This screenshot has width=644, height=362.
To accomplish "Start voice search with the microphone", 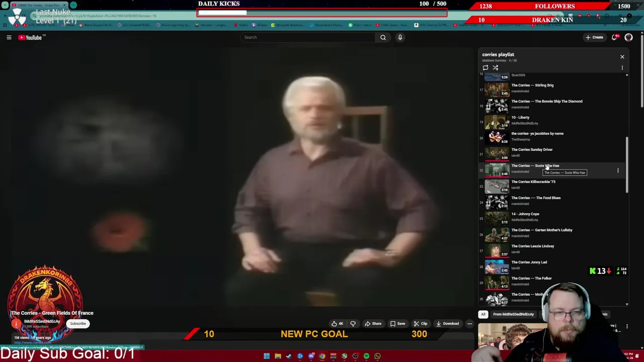I will pos(400,37).
